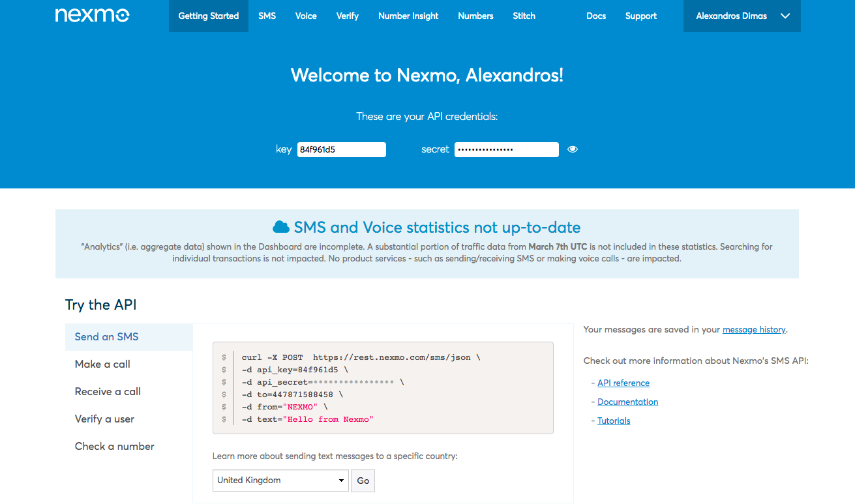Focus the API secret password field
855x504 pixels.
point(506,150)
